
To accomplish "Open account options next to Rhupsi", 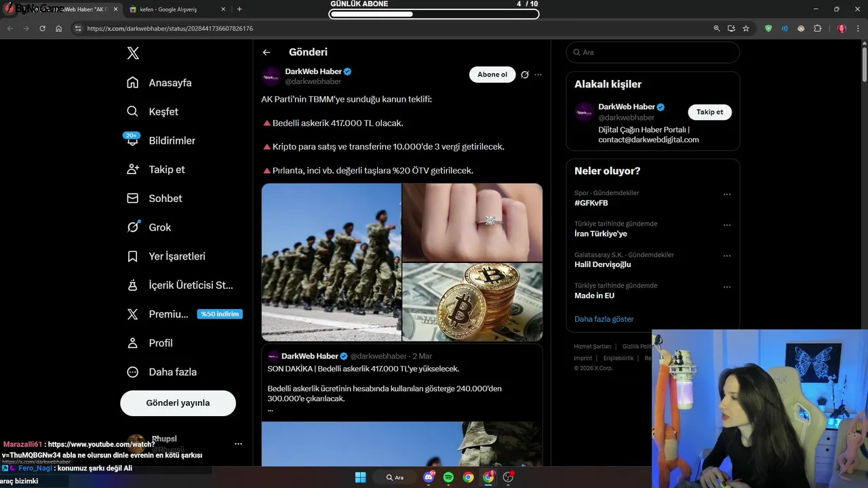I will coord(238,444).
